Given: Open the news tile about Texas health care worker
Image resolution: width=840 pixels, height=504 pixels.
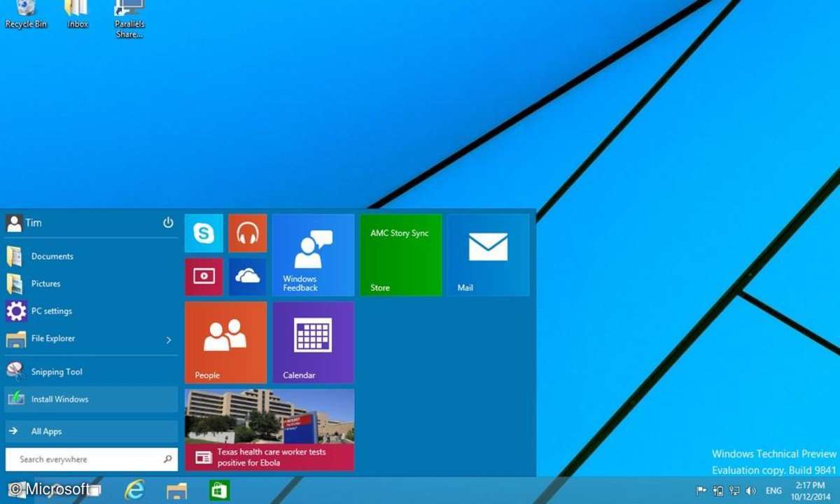Looking at the screenshot, I should 269,430.
